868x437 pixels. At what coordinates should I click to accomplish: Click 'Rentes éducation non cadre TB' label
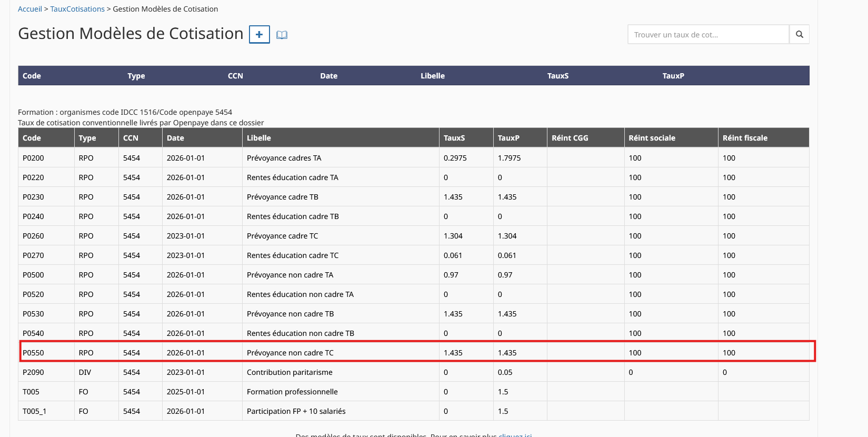(x=301, y=333)
